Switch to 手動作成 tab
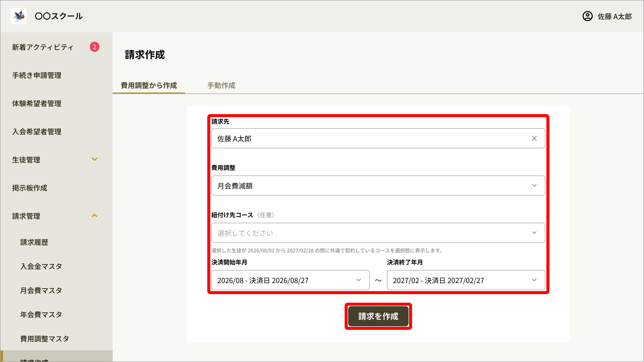Screen dimensions: 644x362 (221, 85)
